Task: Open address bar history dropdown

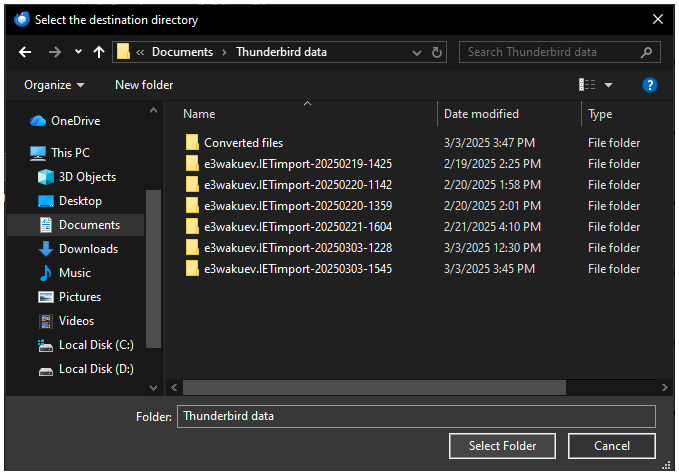Action: point(417,53)
